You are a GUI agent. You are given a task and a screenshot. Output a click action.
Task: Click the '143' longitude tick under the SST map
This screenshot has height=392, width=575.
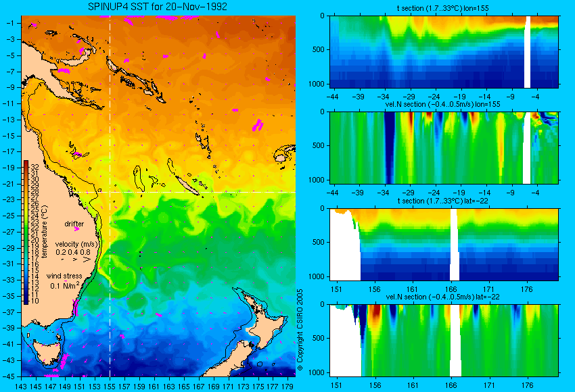21,386
